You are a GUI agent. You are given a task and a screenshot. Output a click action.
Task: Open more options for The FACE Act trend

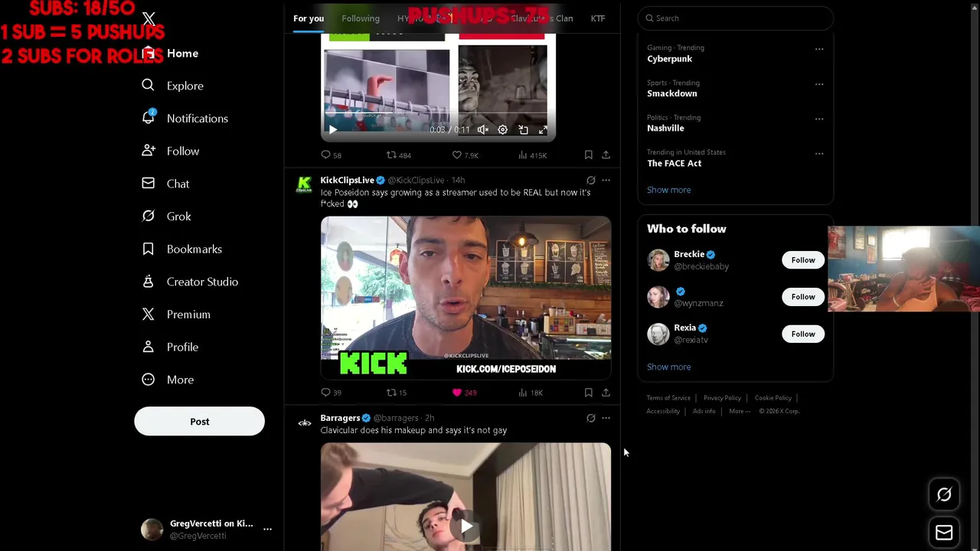819,154
